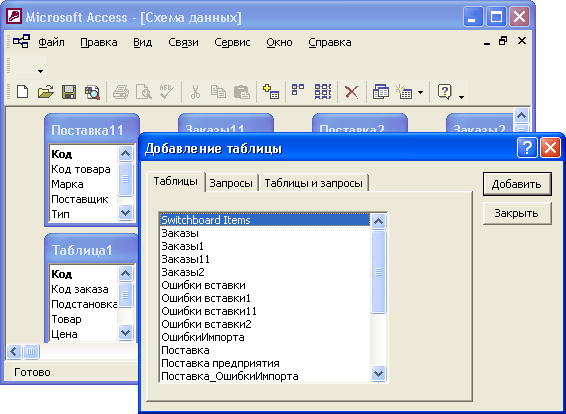
Task: Open the toolbar options arrow after Help icon
Action: [461, 97]
